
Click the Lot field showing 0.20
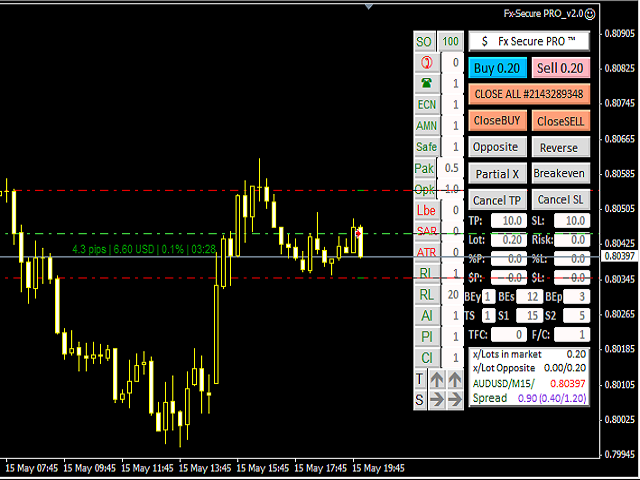tap(509, 240)
